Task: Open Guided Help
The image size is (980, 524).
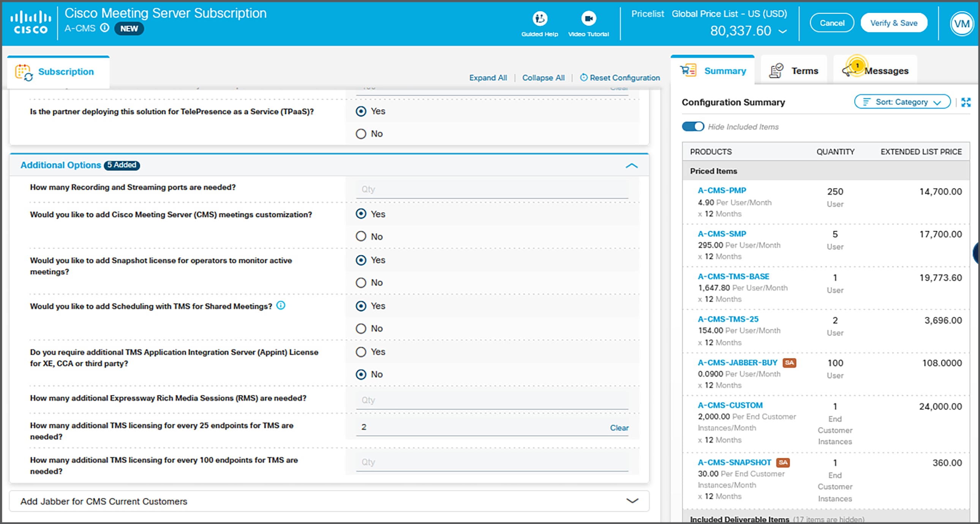Action: (x=539, y=24)
